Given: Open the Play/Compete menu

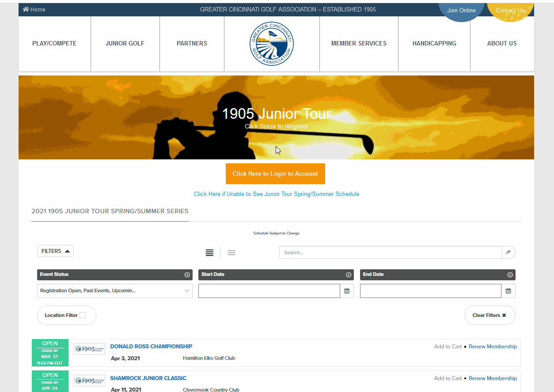Looking at the screenshot, I should [x=54, y=44].
